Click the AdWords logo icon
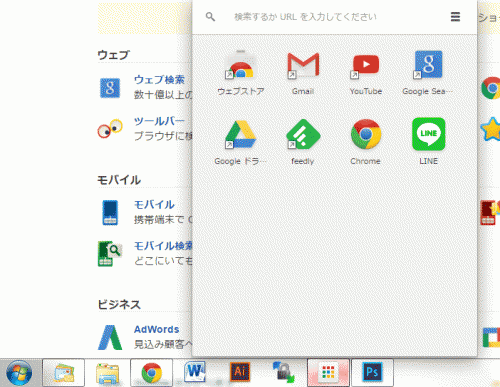This screenshot has height=387, width=500. coord(110,337)
